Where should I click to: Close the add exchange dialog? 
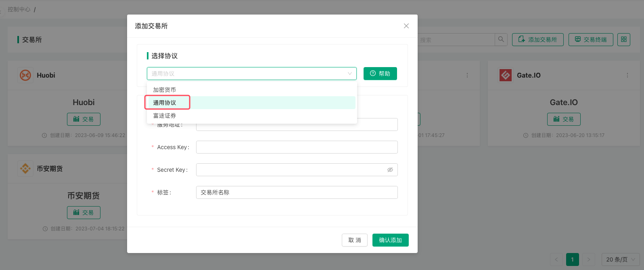(x=406, y=26)
